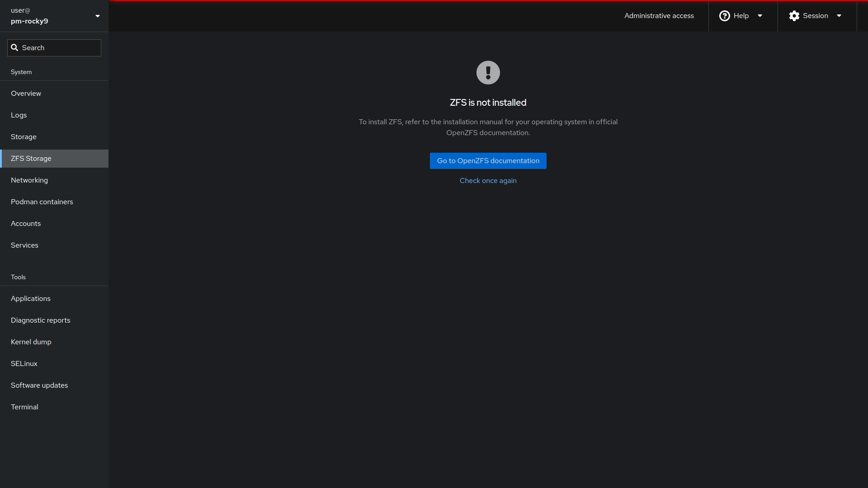
Task: Click the 'ZFS is not installed' heading
Action: [488, 103]
